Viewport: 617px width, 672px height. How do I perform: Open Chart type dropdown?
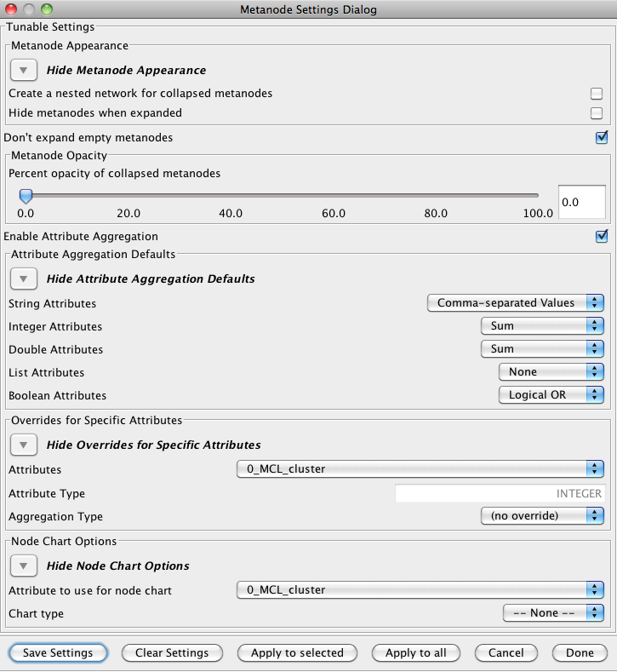[x=553, y=613]
